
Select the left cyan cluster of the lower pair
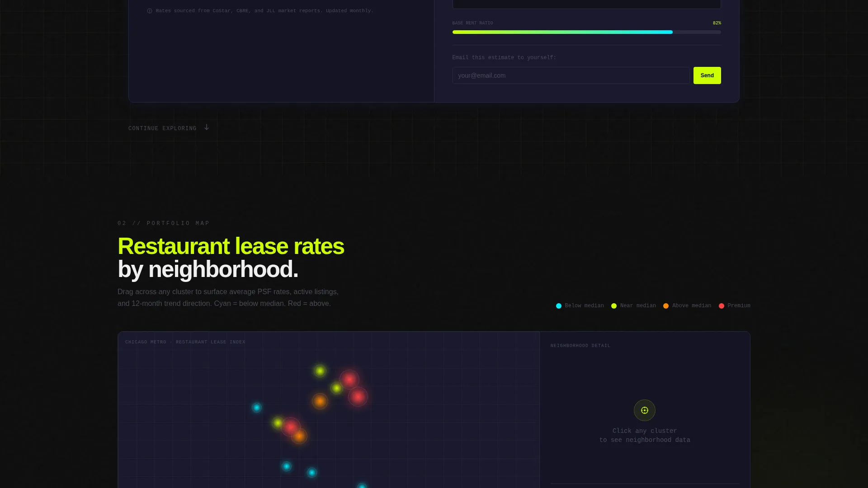tap(287, 466)
